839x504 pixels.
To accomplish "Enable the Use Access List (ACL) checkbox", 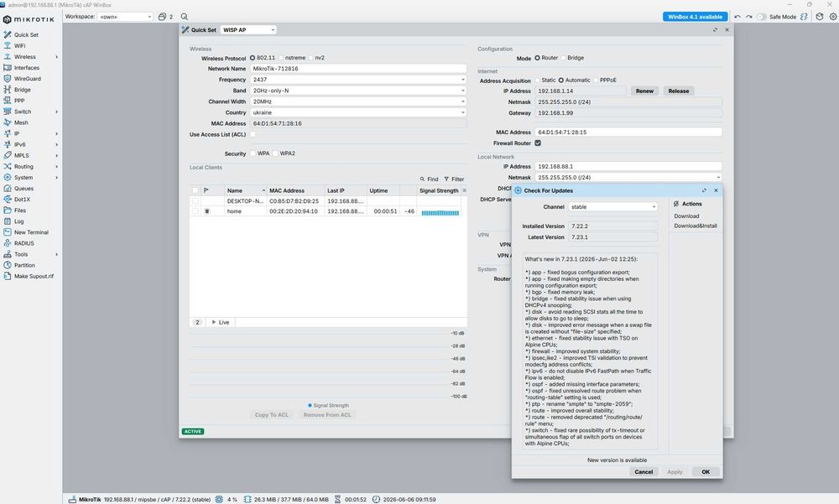I will pyautogui.click(x=253, y=134).
